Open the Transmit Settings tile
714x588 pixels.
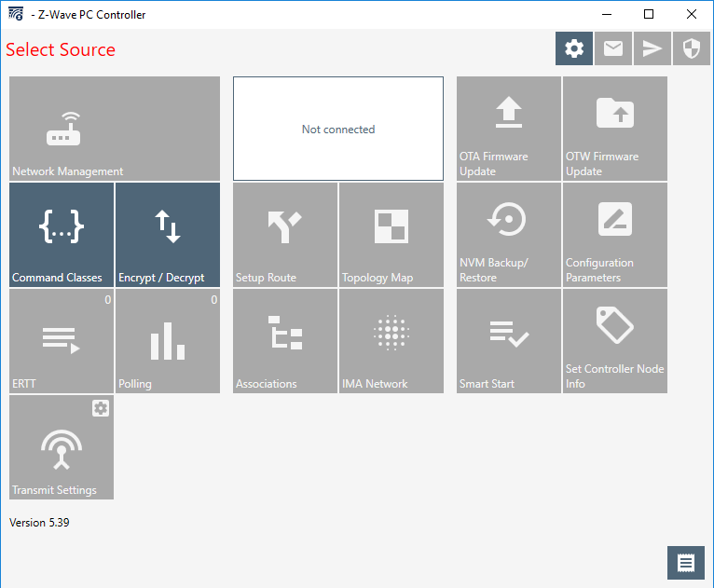pos(62,447)
